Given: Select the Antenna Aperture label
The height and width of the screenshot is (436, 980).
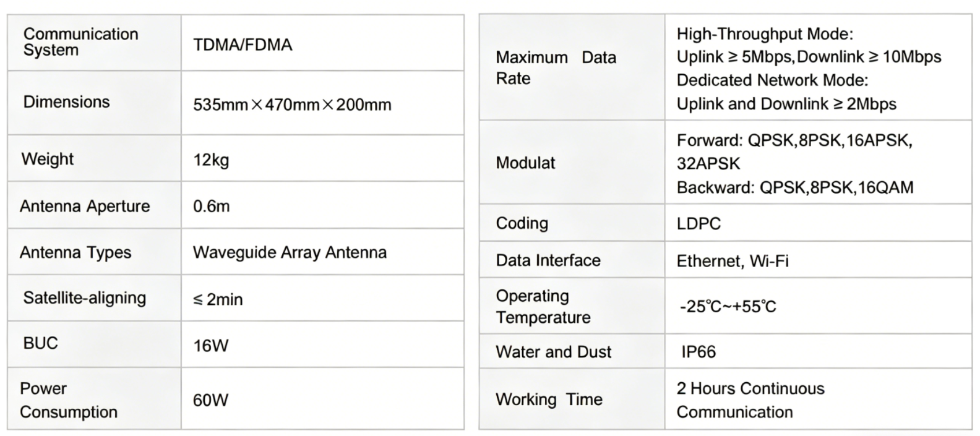Looking at the screenshot, I should [85, 206].
